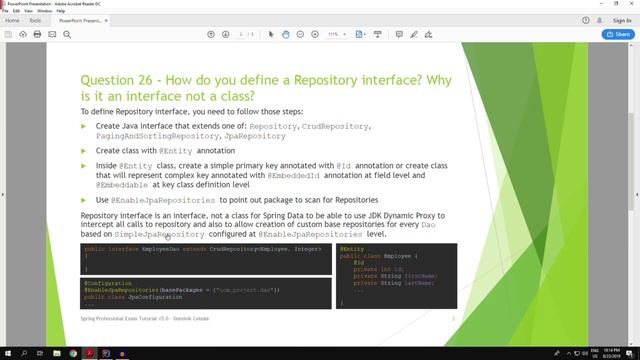The image size is (640, 360).
Task: Open the Help menu
Action: (x=61, y=11)
